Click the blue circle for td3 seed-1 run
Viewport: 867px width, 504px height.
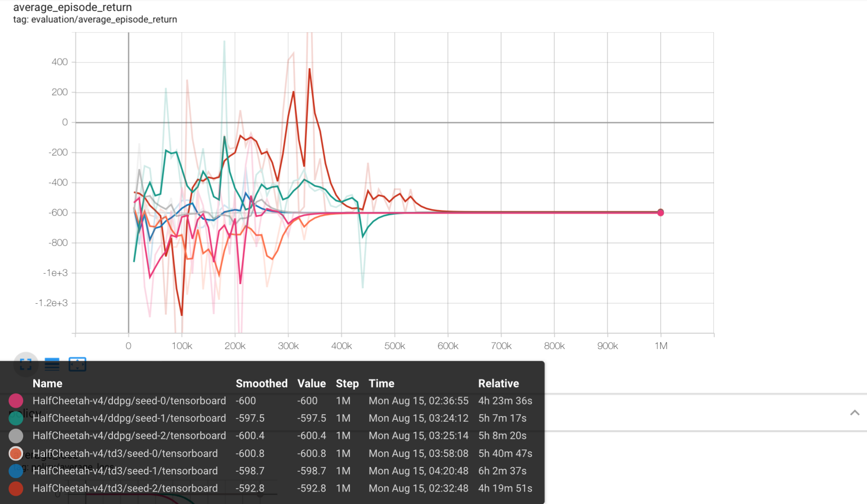(x=15, y=471)
